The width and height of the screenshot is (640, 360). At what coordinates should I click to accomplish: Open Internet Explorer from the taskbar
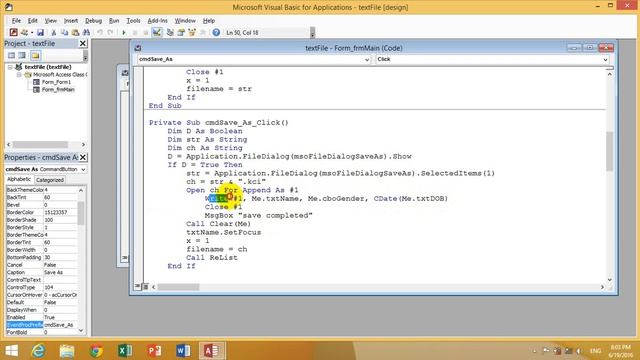pyautogui.click(x=38, y=351)
